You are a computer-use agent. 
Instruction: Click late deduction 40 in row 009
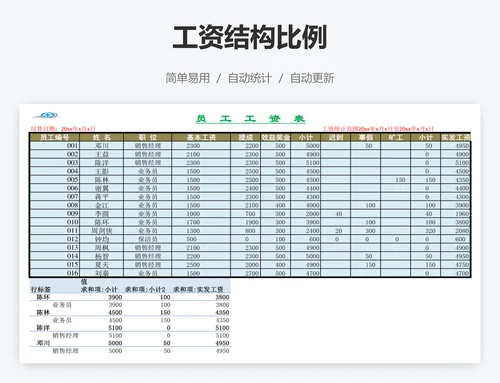335,214
